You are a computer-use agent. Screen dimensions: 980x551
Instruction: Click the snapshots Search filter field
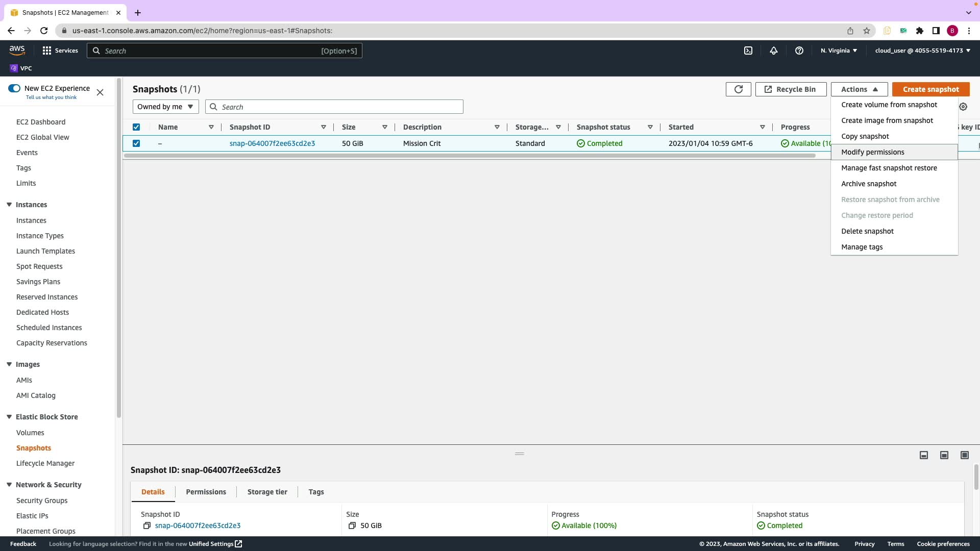pos(339,107)
